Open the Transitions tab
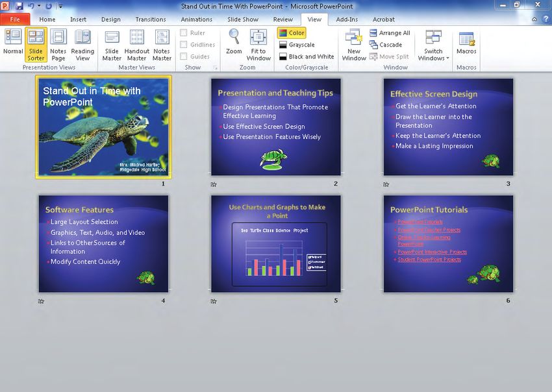This screenshot has height=392, width=552. [151, 19]
